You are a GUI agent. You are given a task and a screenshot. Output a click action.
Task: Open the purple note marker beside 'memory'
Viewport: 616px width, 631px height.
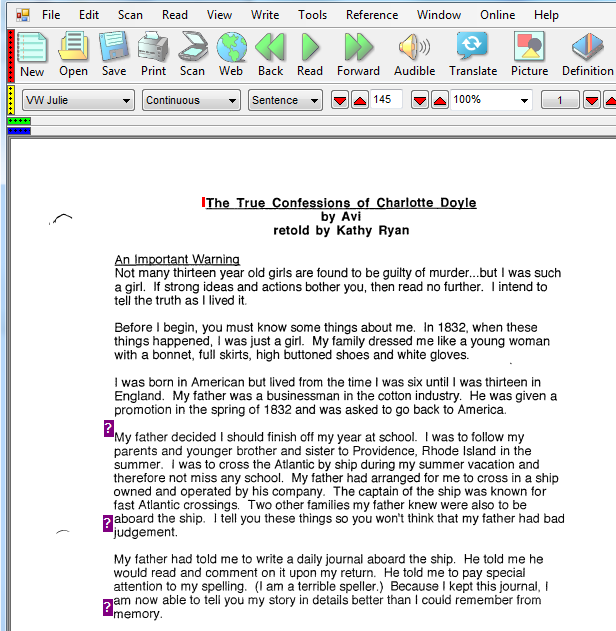coord(107,608)
